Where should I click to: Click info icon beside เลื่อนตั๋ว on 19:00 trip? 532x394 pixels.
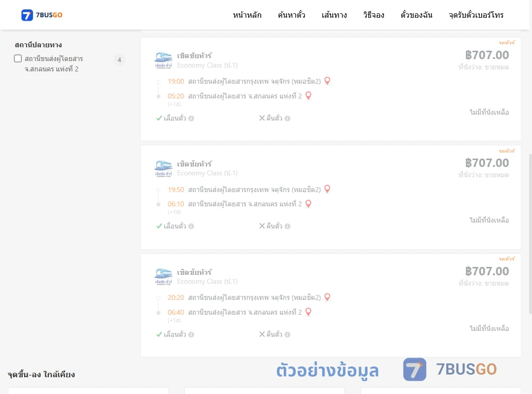(x=191, y=118)
